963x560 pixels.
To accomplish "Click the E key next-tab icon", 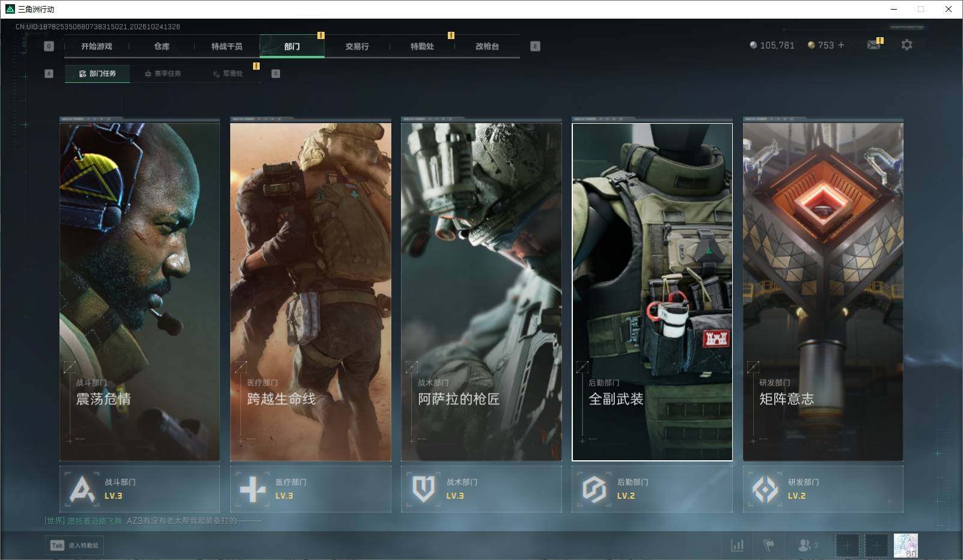I will point(535,46).
